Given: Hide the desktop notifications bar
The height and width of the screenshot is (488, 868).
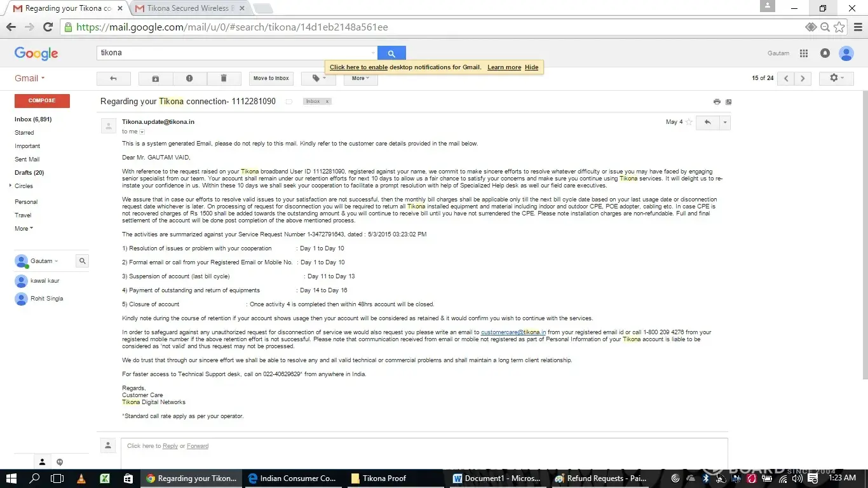Looking at the screenshot, I should pyautogui.click(x=532, y=67).
